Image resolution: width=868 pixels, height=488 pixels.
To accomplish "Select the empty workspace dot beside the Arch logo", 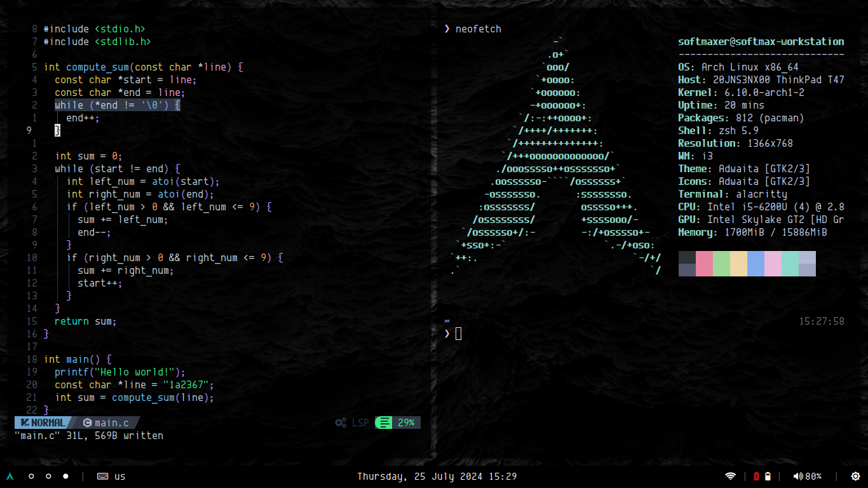I will [31, 476].
